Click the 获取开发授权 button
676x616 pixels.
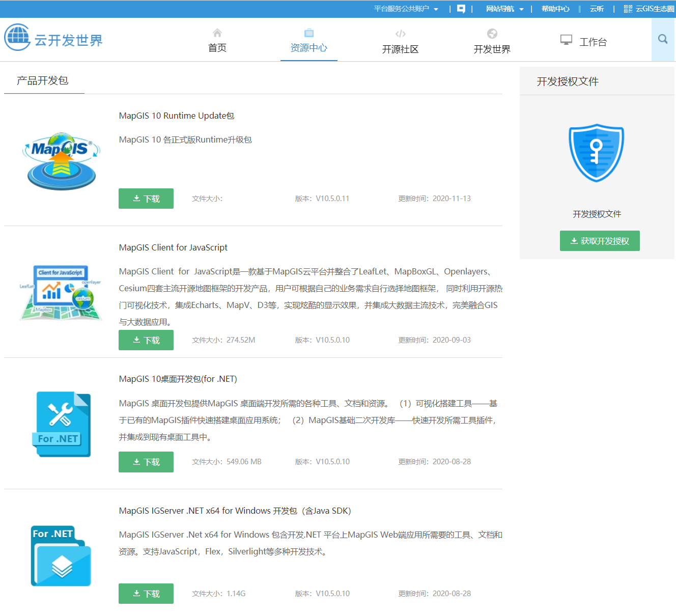(600, 241)
